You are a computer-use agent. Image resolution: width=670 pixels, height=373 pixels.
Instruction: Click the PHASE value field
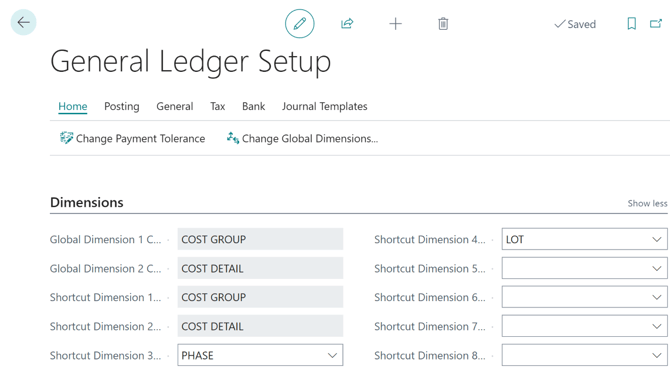tap(260, 355)
